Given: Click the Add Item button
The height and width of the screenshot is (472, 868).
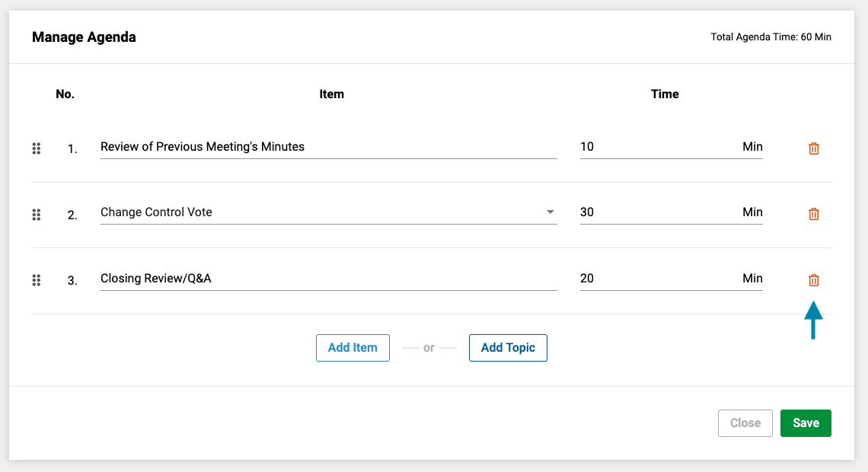Looking at the screenshot, I should coord(353,347).
